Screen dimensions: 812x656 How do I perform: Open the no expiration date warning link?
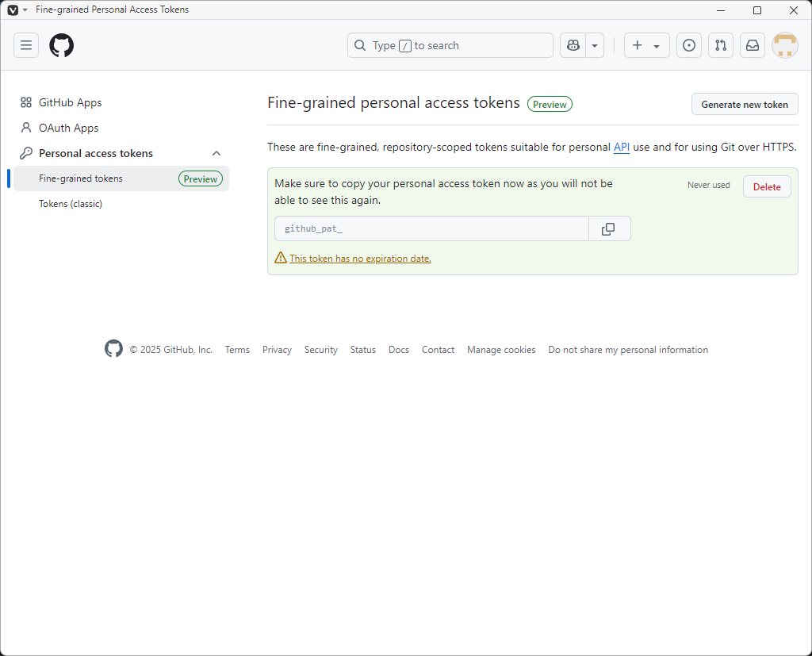[x=360, y=258]
